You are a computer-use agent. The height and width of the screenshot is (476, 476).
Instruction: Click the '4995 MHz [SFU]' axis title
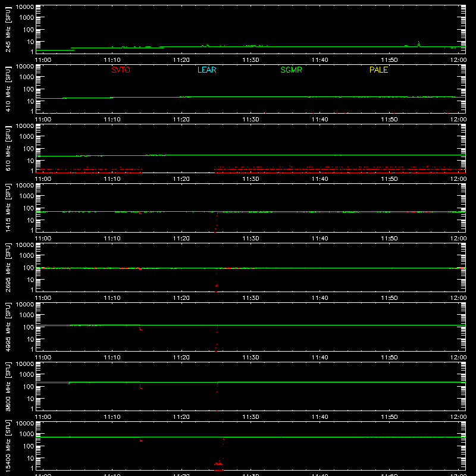(8, 327)
